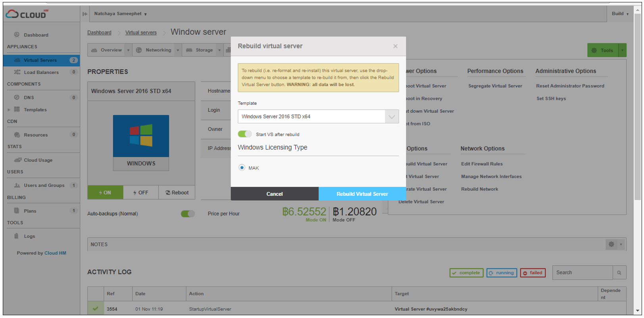Collapse the sidebar with the arrow icon

click(x=85, y=14)
